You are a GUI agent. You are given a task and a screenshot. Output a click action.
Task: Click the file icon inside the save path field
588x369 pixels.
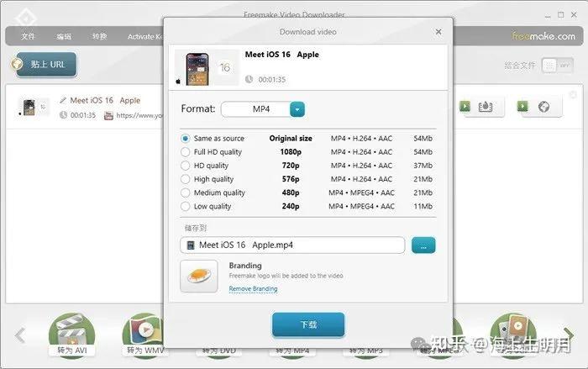(x=191, y=245)
